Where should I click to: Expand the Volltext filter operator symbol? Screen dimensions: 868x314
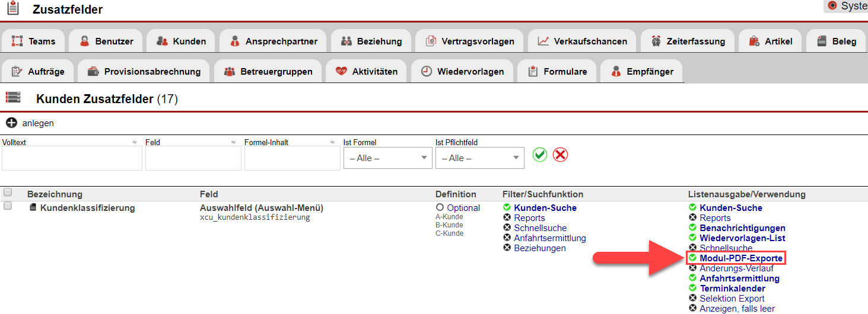coord(135,143)
